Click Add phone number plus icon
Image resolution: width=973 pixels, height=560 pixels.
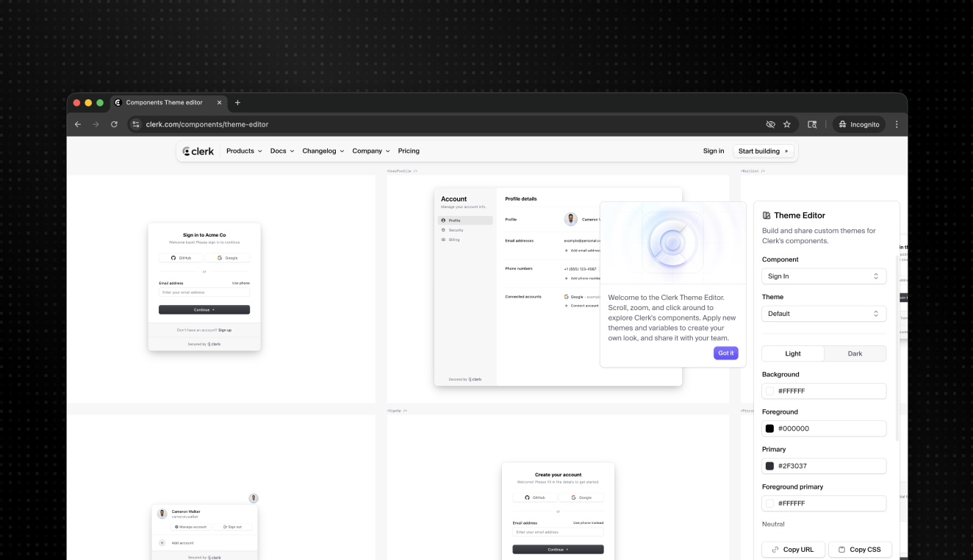pyautogui.click(x=566, y=279)
